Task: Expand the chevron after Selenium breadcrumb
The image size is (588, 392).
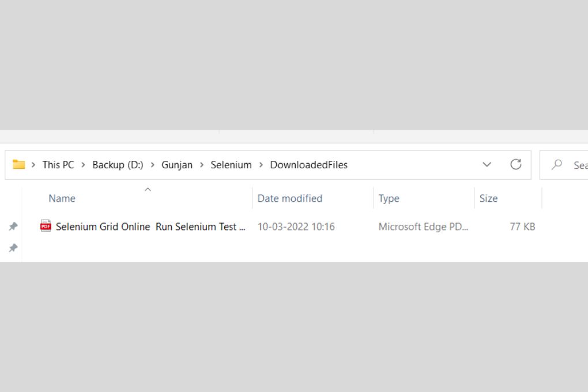Action: [261, 165]
